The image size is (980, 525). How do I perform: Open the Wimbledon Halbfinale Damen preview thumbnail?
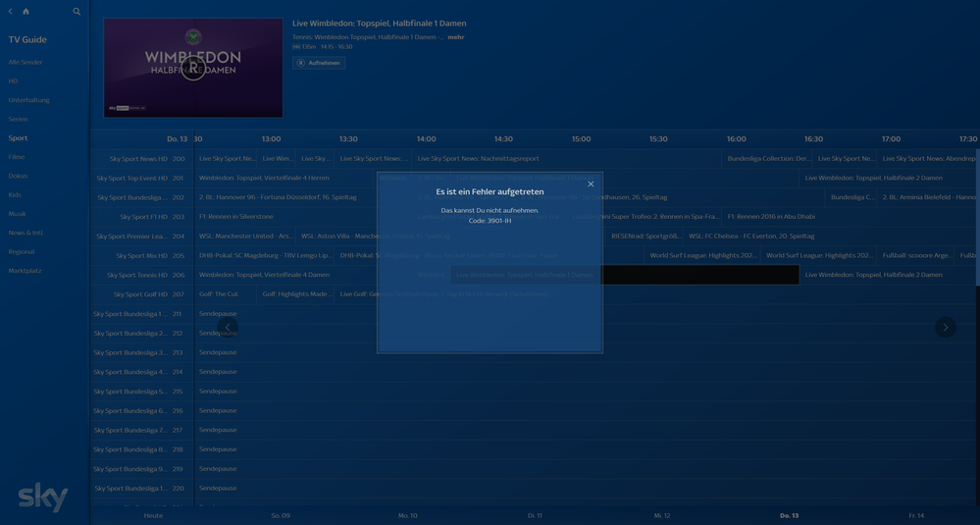coord(193,68)
